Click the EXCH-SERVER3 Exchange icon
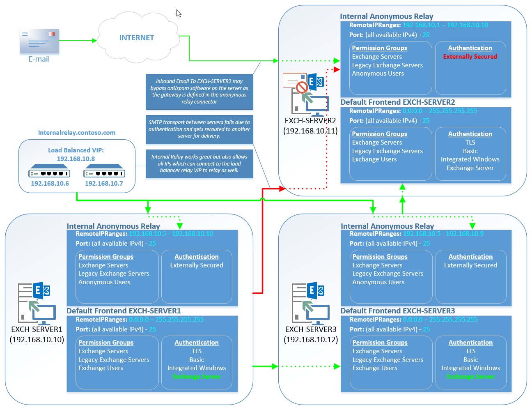532x412 pixels. (x=311, y=302)
